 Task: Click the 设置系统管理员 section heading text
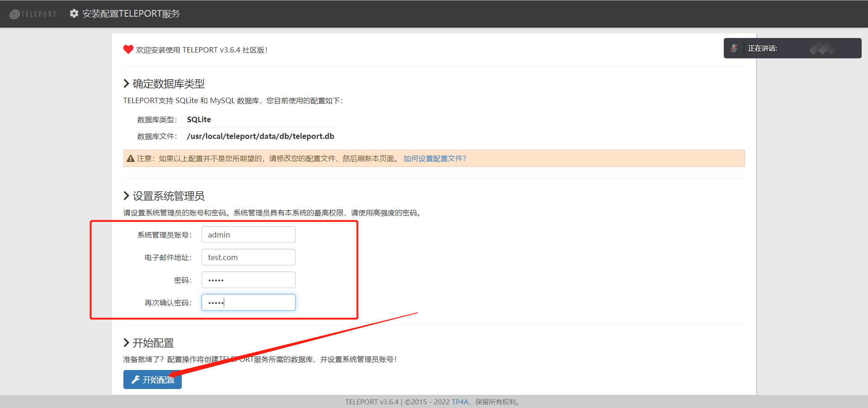pyautogui.click(x=169, y=196)
